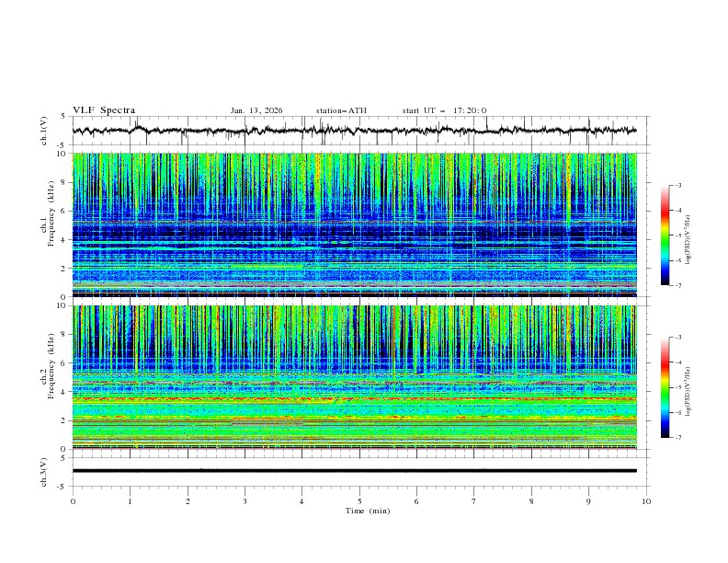
Task: Select the Jan. 13, 2026 date label
Action: (x=256, y=110)
